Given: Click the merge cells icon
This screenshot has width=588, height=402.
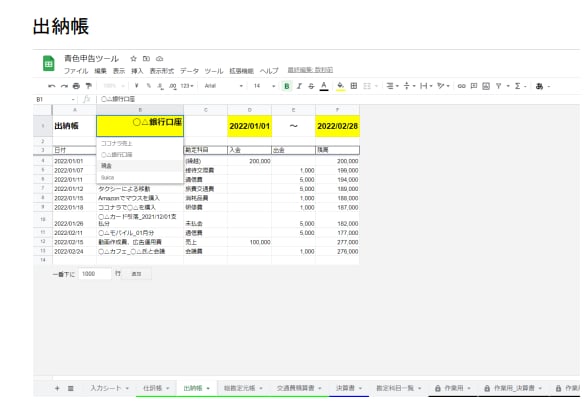Looking at the screenshot, I should [367, 86].
